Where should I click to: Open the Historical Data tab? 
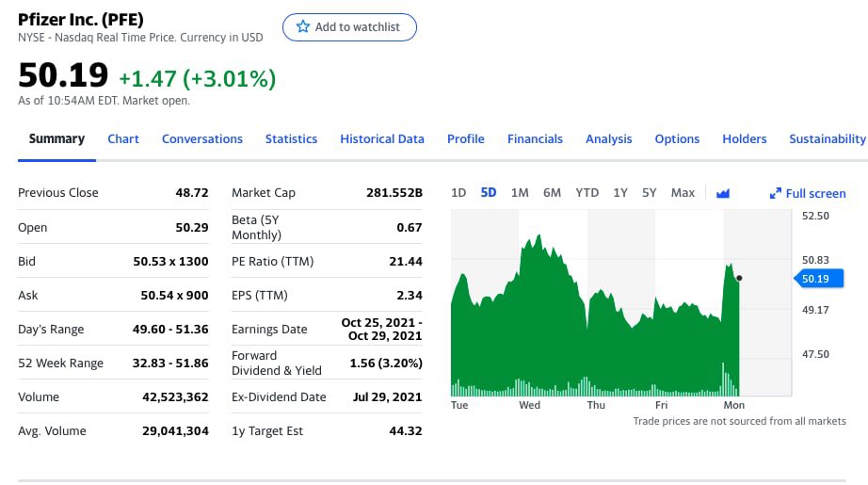382,139
